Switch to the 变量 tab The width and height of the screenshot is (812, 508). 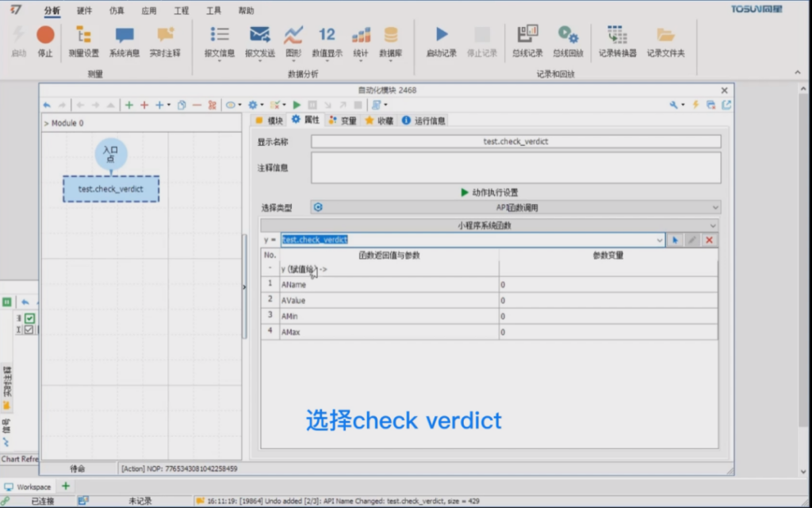pos(343,121)
